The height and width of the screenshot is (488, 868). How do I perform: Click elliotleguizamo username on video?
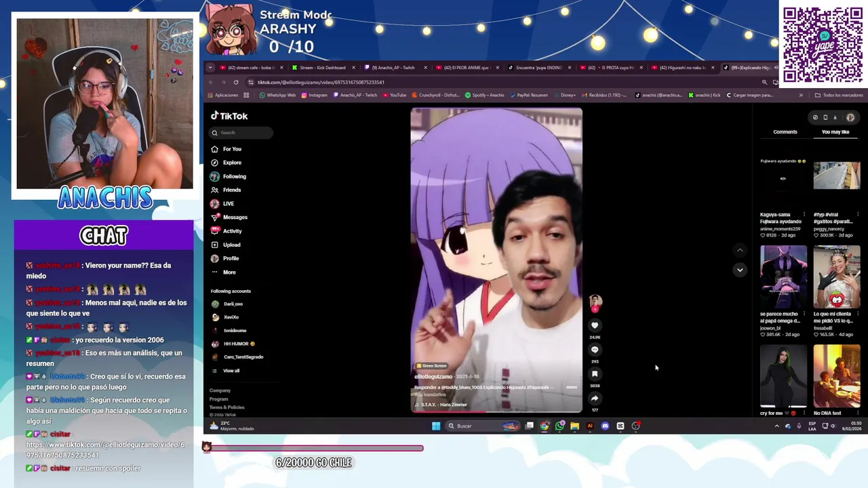[x=433, y=376]
